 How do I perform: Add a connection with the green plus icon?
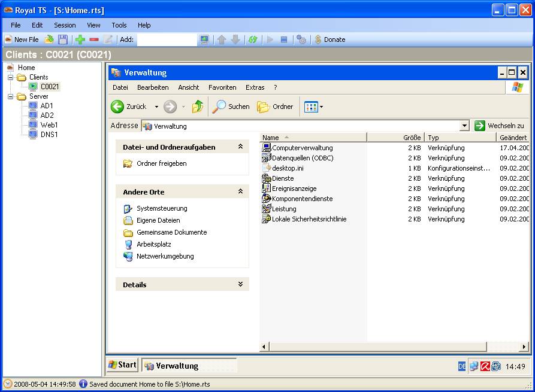[x=80, y=39]
